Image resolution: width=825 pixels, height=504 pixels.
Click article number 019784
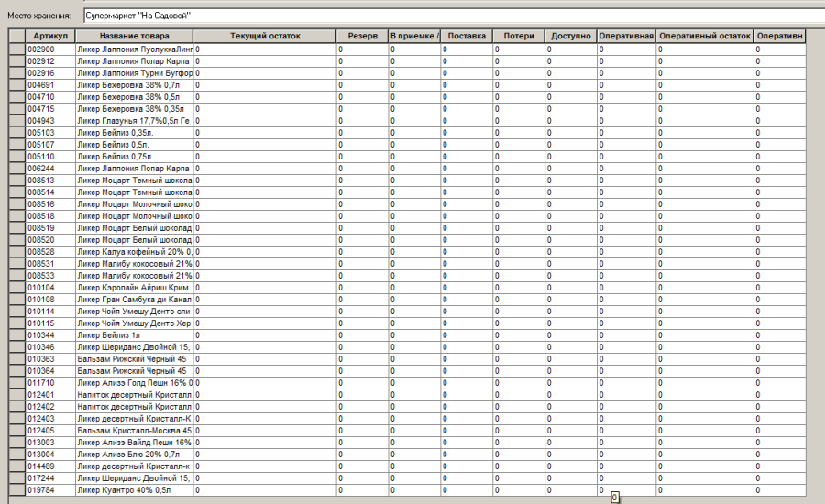click(50, 490)
